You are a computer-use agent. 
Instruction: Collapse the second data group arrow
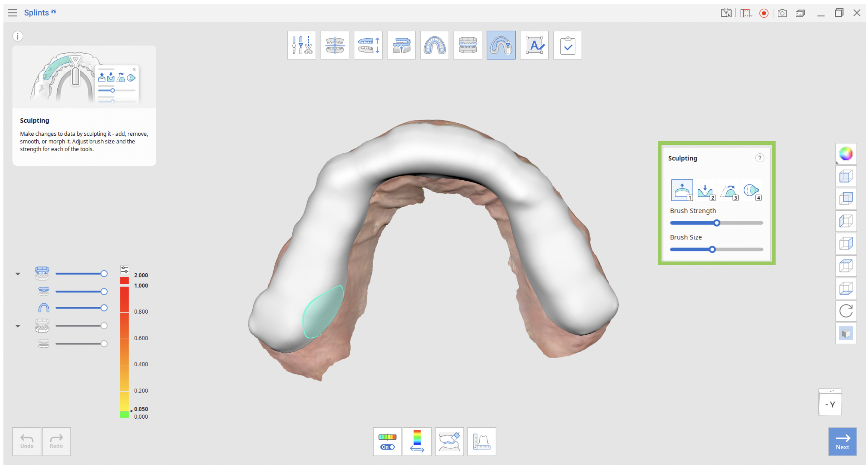[18, 326]
